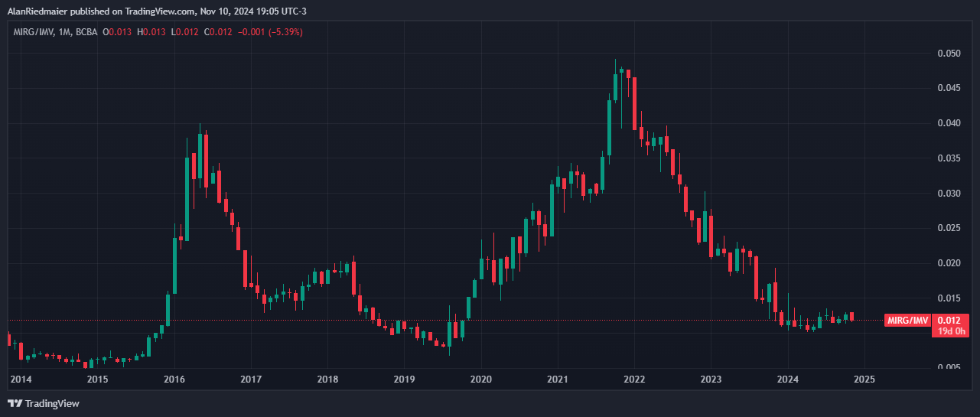This screenshot has height=417, width=980.
Task: Click the 0.030 price axis label
Action: click(949, 193)
